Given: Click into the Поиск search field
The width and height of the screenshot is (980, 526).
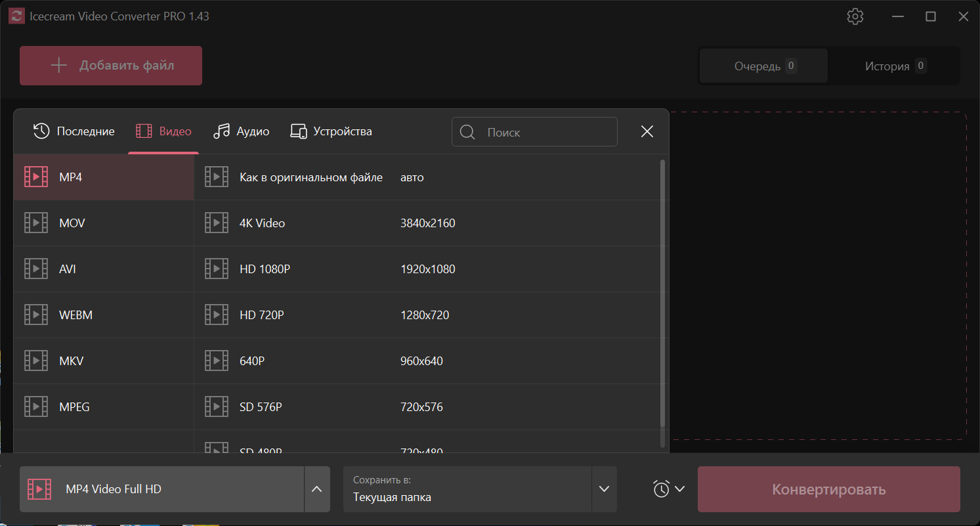Looking at the screenshot, I should coord(545,132).
